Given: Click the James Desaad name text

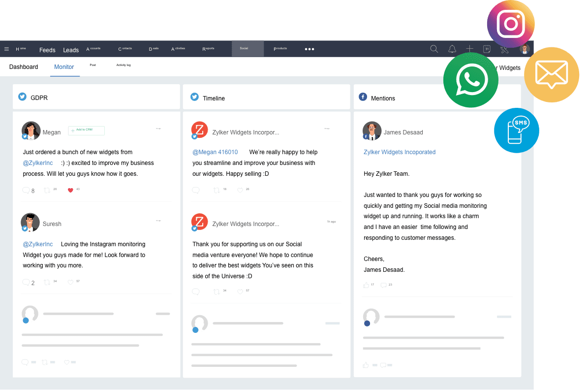Looking at the screenshot, I should [403, 132].
